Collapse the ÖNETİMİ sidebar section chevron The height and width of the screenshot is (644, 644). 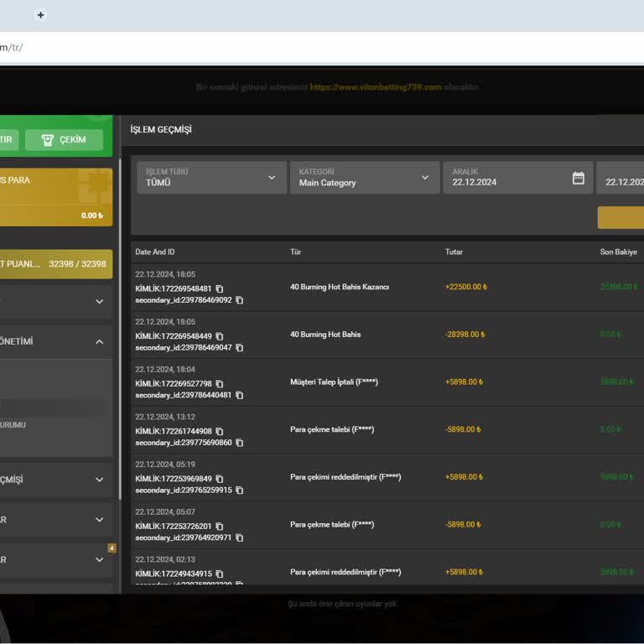coord(99,342)
